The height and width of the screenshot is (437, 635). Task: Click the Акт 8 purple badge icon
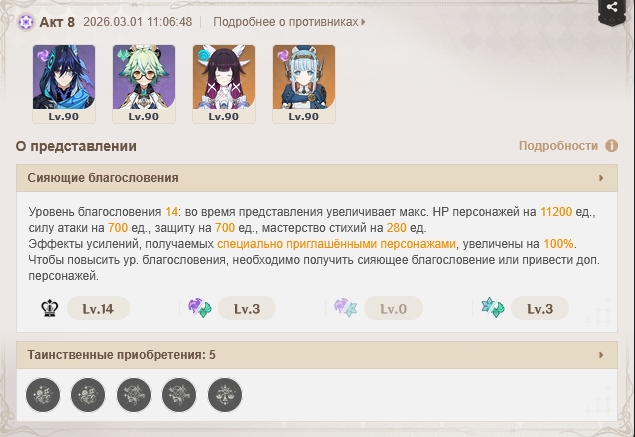point(26,22)
